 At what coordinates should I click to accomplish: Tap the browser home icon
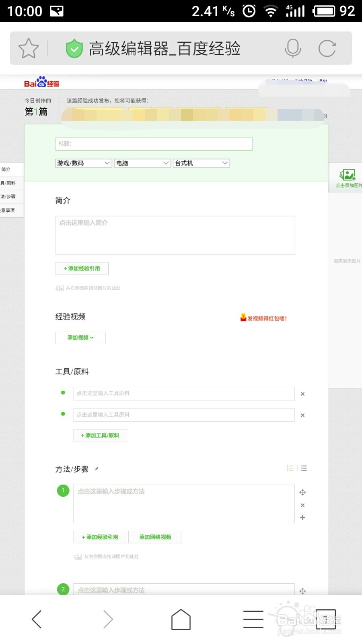(x=181, y=619)
